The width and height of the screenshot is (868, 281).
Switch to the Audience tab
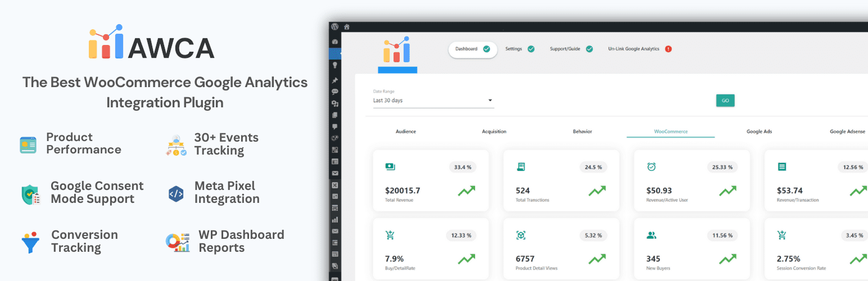pos(405,132)
